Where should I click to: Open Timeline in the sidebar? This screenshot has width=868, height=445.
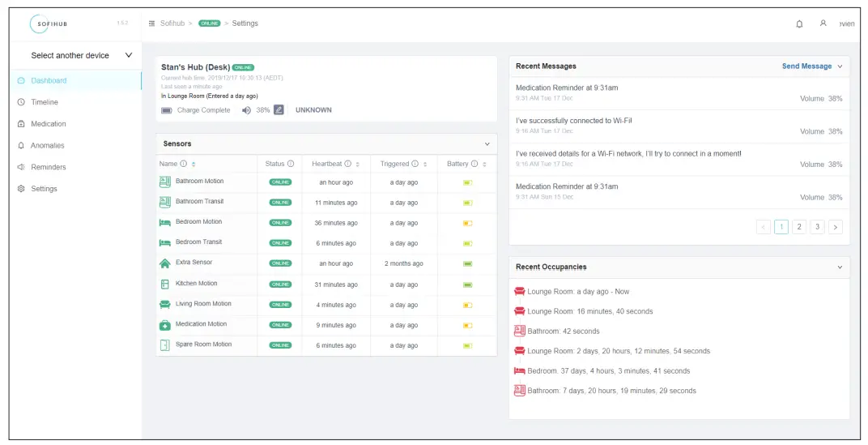pos(45,102)
